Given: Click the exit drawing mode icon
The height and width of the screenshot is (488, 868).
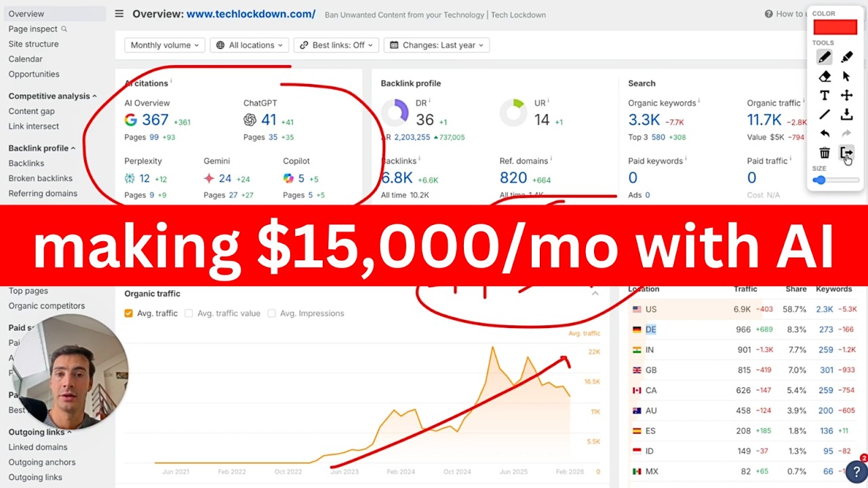Looking at the screenshot, I should pyautogui.click(x=847, y=153).
